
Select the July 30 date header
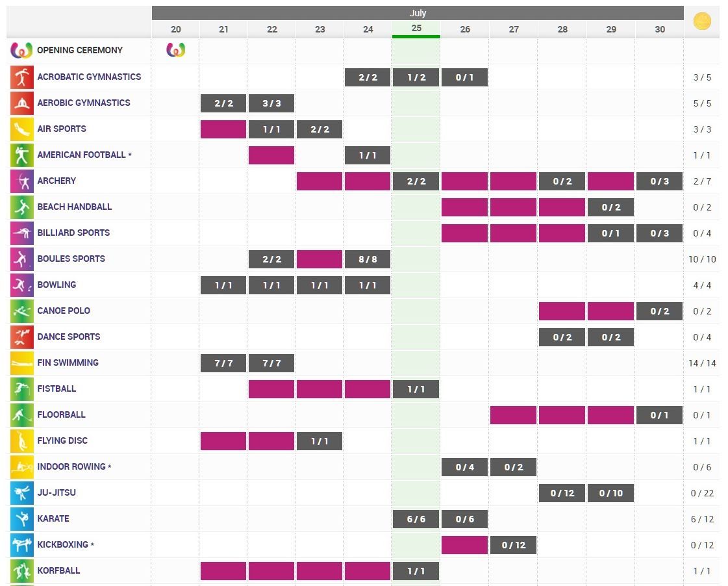660,29
